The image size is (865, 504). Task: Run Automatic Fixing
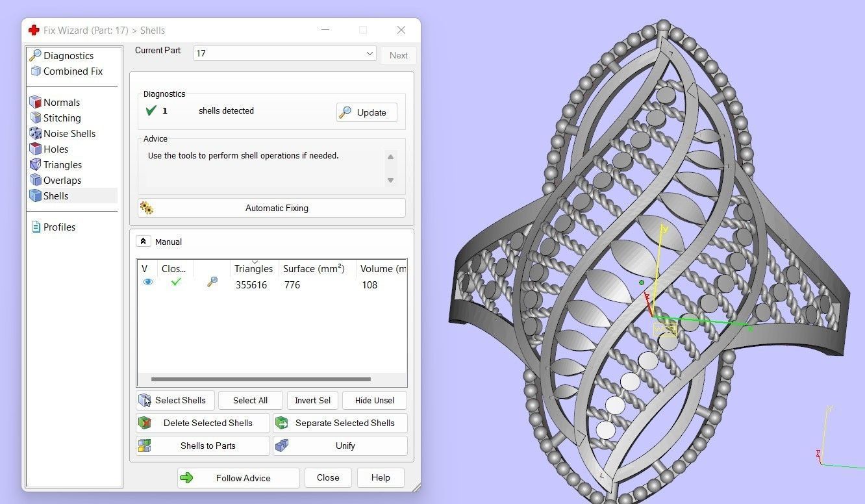(x=271, y=208)
